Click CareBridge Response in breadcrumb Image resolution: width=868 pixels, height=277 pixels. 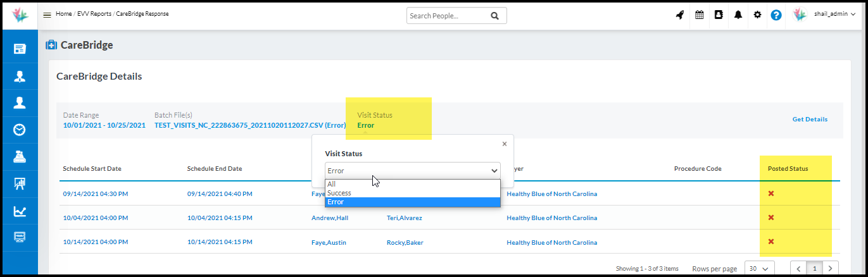[x=142, y=14]
